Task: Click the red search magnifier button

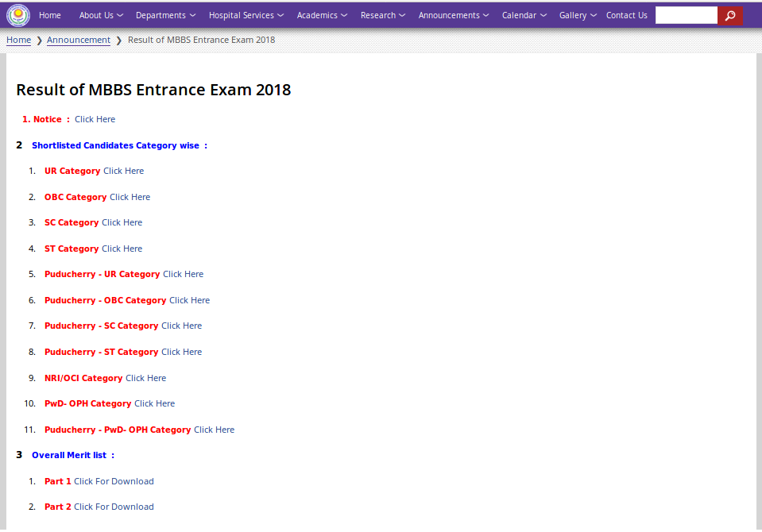Action: click(730, 16)
